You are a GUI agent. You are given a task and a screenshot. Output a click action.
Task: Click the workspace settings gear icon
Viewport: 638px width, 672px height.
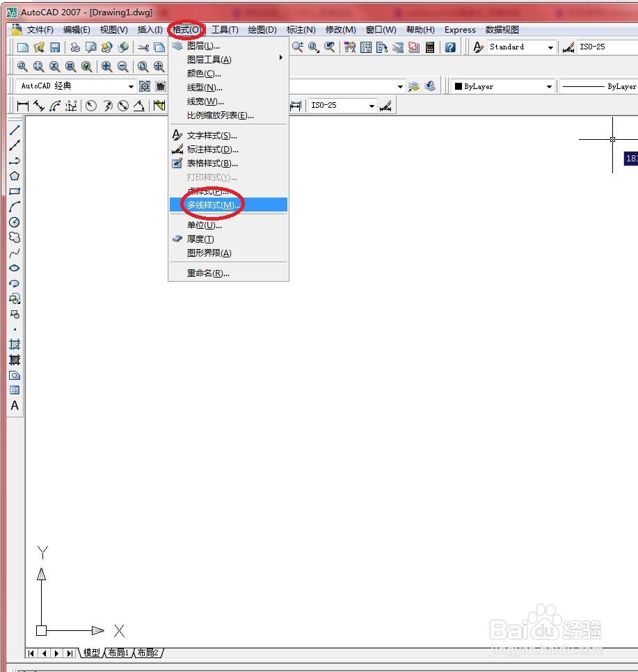pos(145,86)
